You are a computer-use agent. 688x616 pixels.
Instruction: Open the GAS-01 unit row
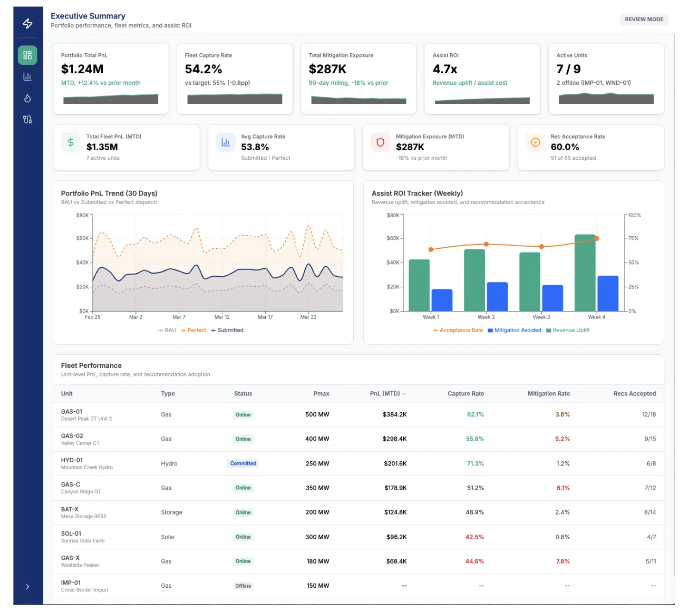[358, 415]
